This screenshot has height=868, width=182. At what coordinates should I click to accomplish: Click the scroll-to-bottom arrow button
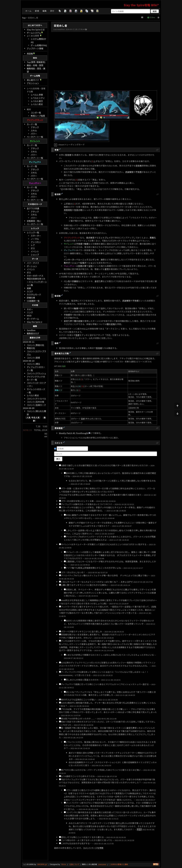coord(177,413)
